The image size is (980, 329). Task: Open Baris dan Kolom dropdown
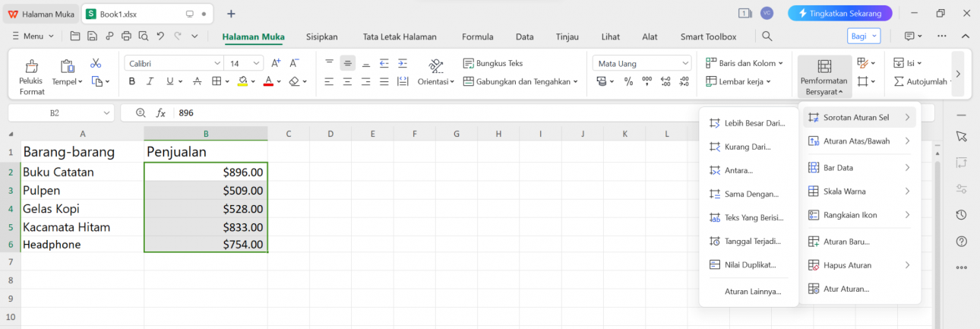744,63
